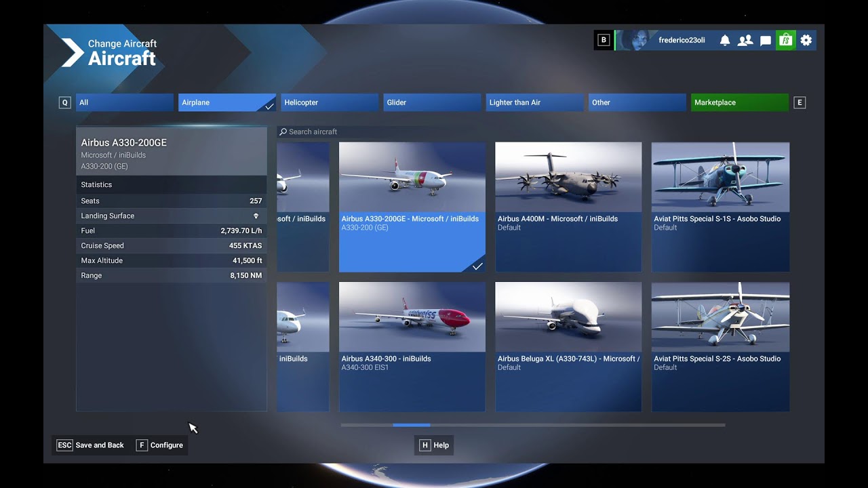Click the Configure button
Screen dimensions: 868x488
160,445
